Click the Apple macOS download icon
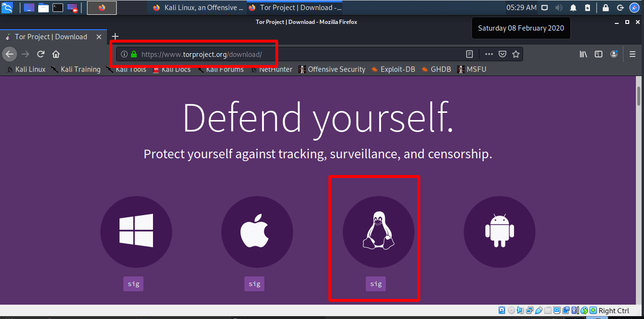Image resolution: width=644 pixels, height=319 pixels. pyautogui.click(x=257, y=231)
